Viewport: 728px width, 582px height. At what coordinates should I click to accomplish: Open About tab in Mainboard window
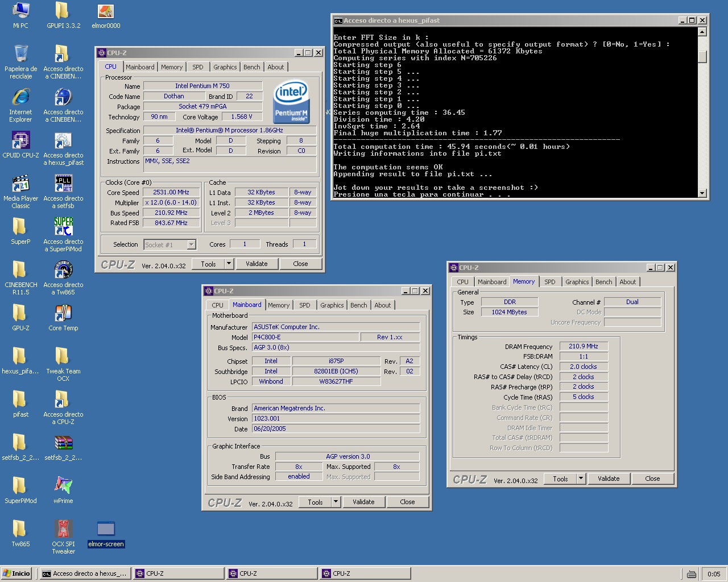pos(382,305)
